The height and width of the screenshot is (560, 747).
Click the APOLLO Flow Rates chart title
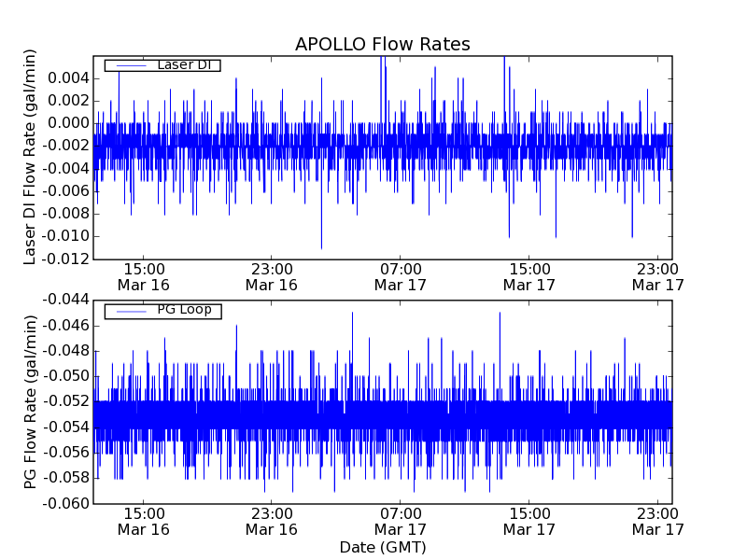(x=382, y=44)
